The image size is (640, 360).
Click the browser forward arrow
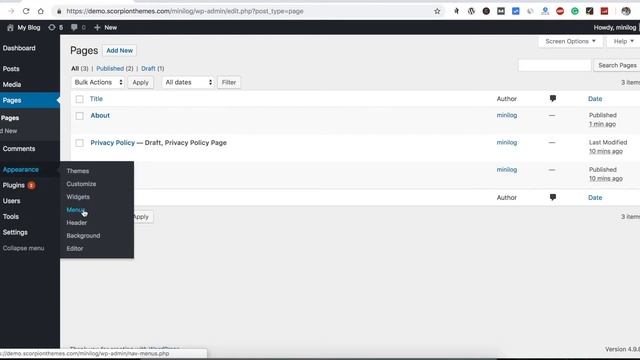tap(11, 11)
